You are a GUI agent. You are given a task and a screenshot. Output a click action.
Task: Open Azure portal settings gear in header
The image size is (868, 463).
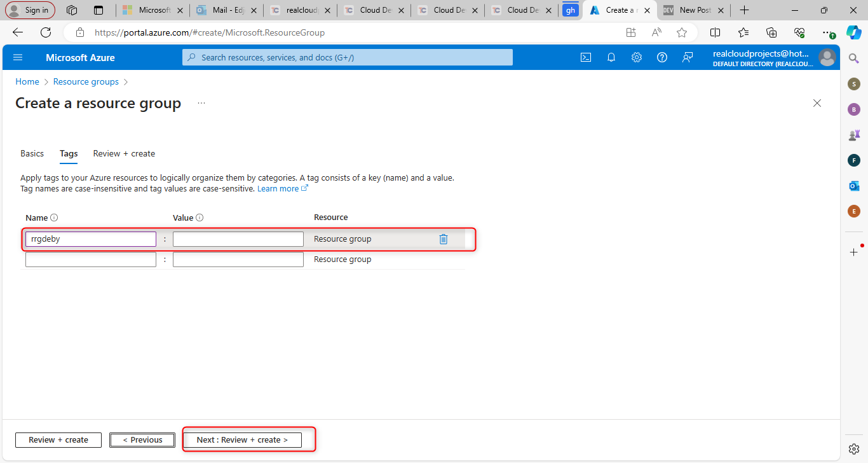click(x=637, y=57)
